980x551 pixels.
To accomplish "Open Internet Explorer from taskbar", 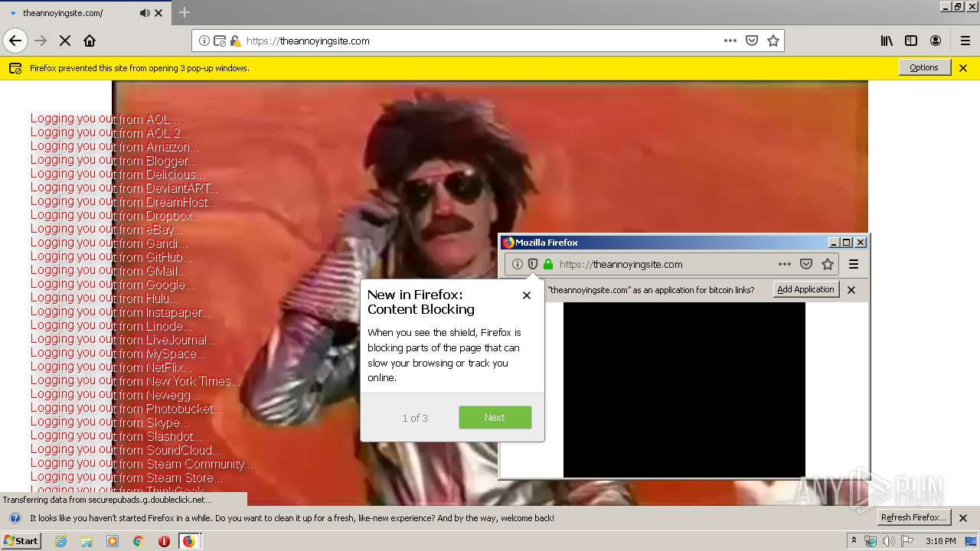I will pos(60,541).
